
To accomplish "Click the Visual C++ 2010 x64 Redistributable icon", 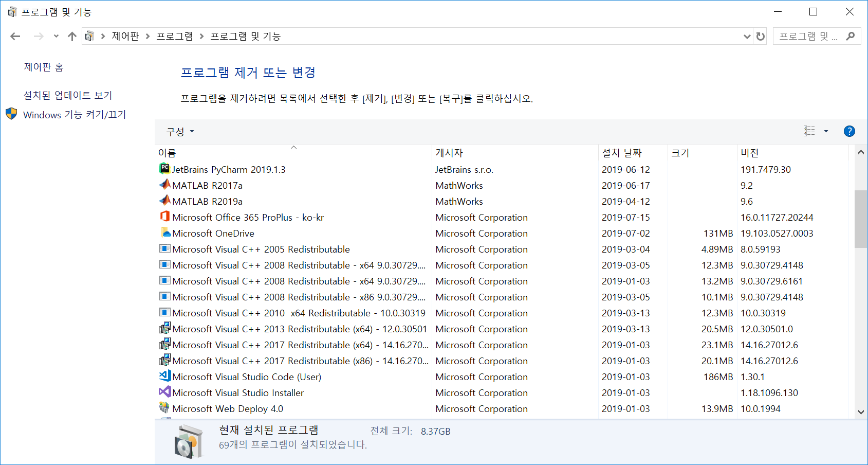I will [x=164, y=312].
